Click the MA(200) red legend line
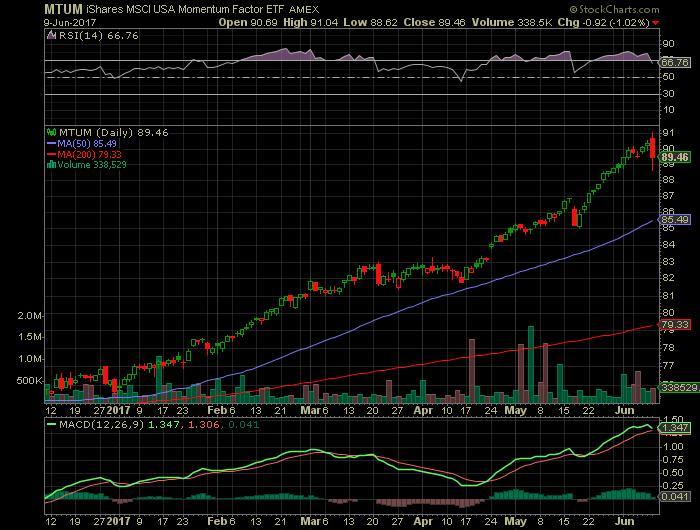This screenshot has width=700, height=530. pos(51,154)
